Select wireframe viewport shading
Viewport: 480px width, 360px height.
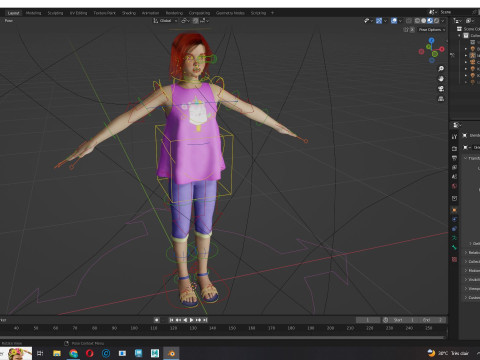tap(417, 21)
